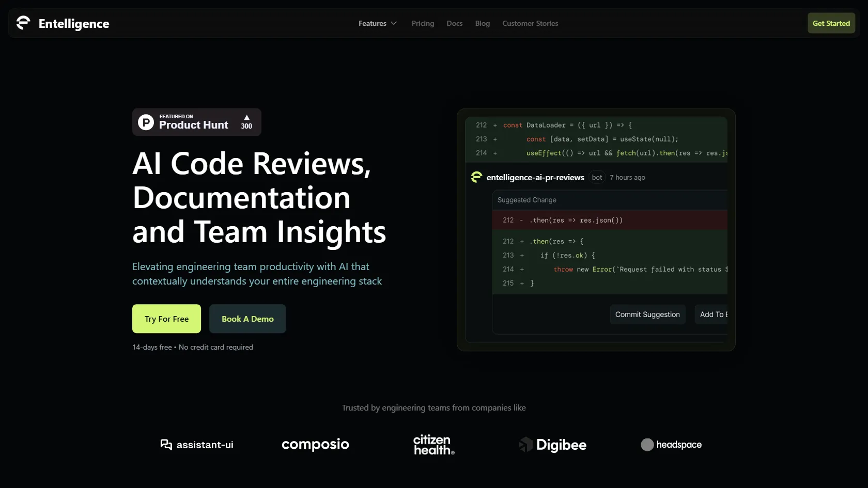Click the entelligence-ai-pr-reviews username
This screenshot has width=868, height=488.
point(535,177)
